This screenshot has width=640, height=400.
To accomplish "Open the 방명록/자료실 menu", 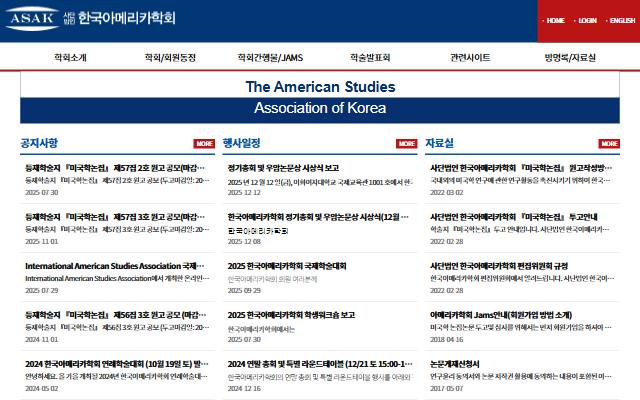I will click(x=570, y=58).
